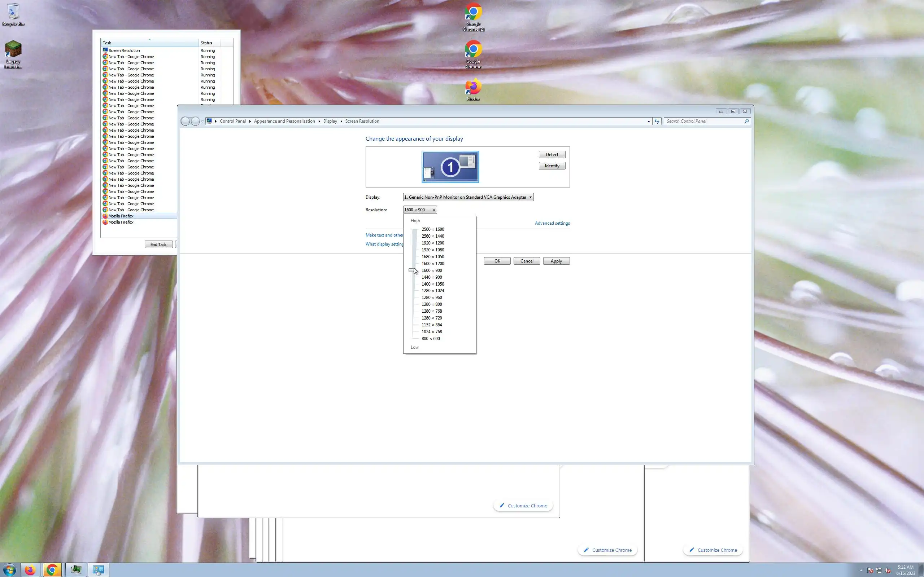Open Google Chrome (2) desktop shortcut

click(473, 13)
